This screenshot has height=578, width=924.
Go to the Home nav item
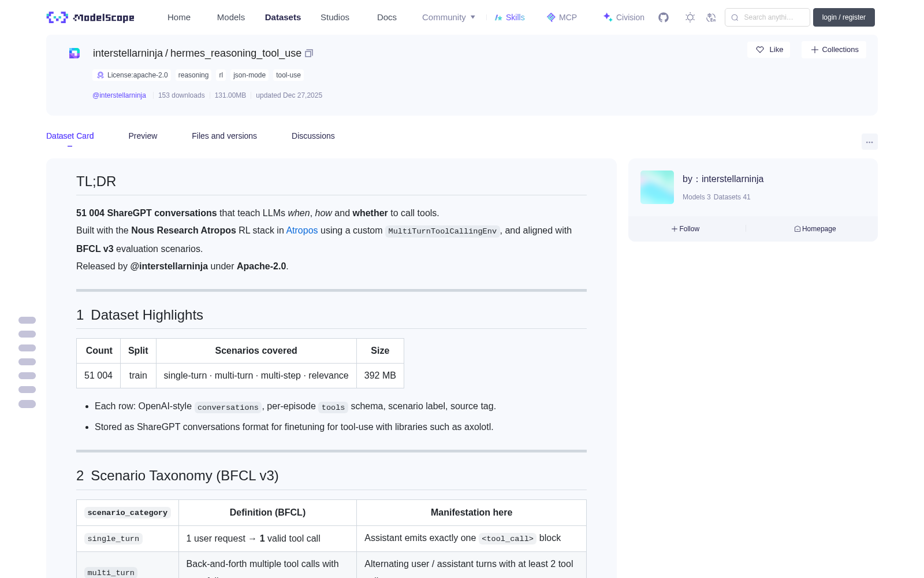tap(179, 17)
